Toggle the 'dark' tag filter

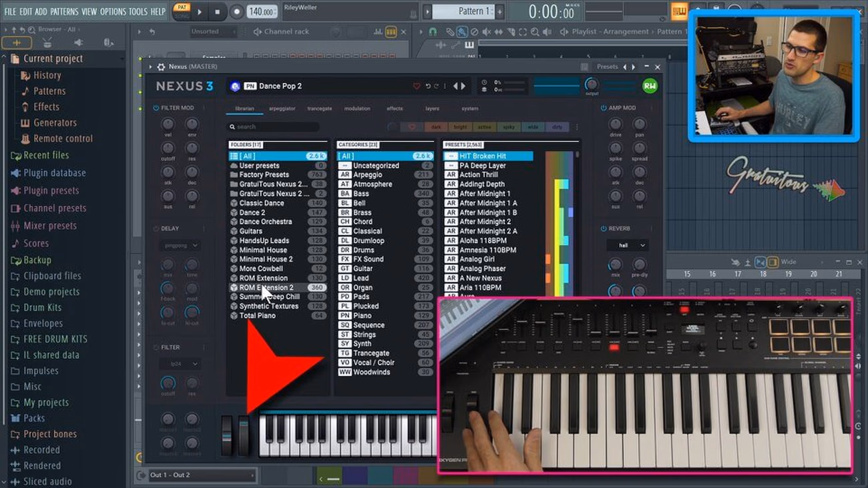click(436, 127)
